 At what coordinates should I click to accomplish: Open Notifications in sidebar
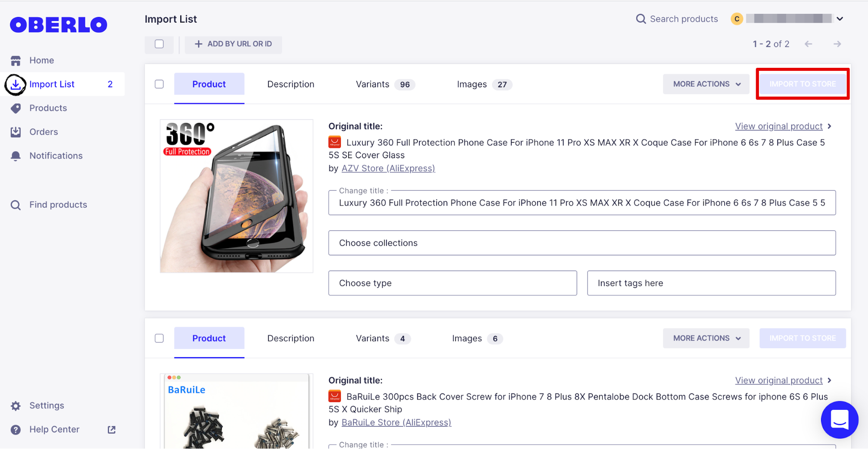[x=56, y=156]
